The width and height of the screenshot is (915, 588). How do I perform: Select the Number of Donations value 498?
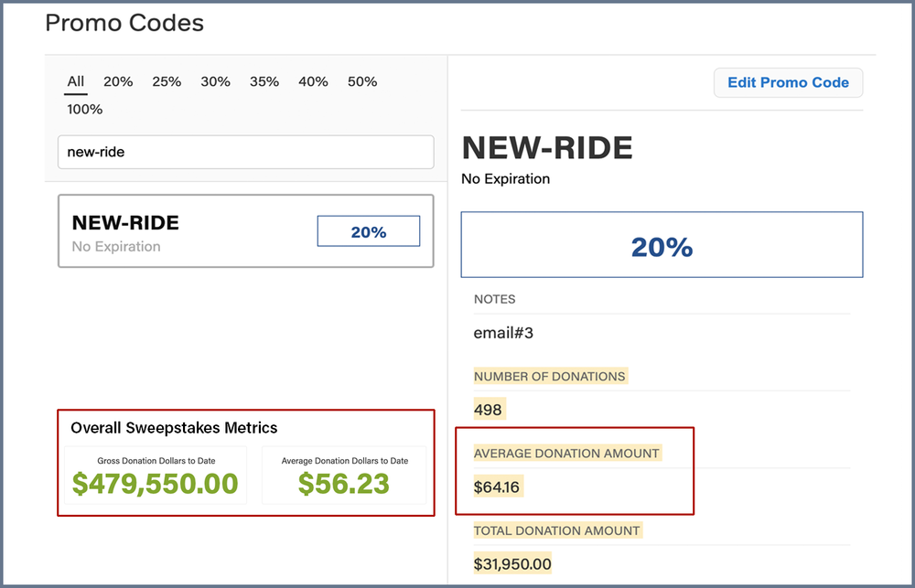click(x=489, y=409)
